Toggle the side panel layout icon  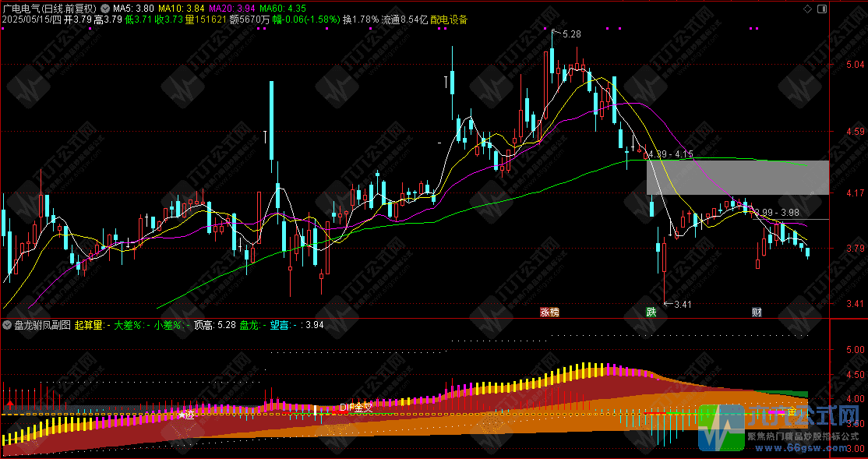pyautogui.click(x=821, y=9)
